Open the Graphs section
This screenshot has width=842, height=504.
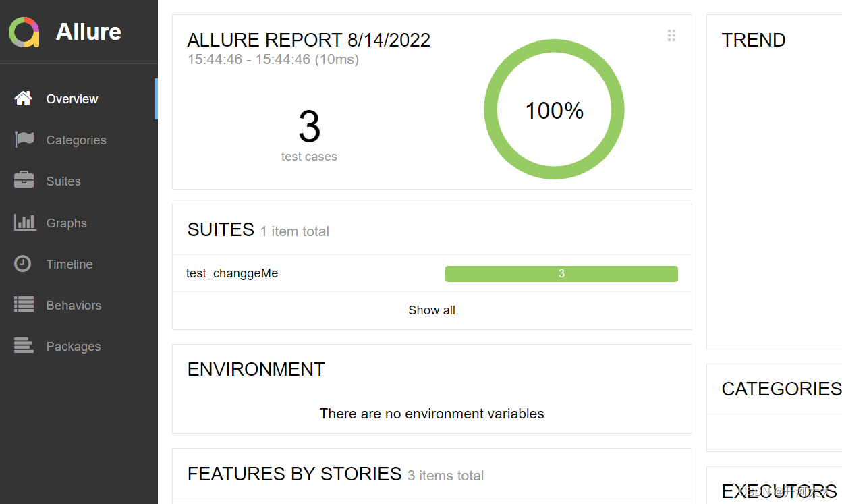point(78,223)
